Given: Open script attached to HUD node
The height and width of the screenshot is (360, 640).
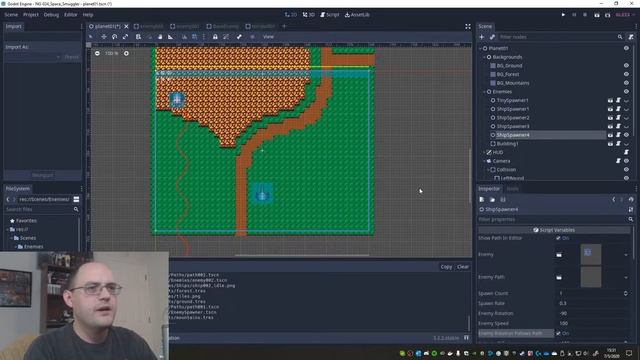Looking at the screenshot, I should click(x=626, y=152).
